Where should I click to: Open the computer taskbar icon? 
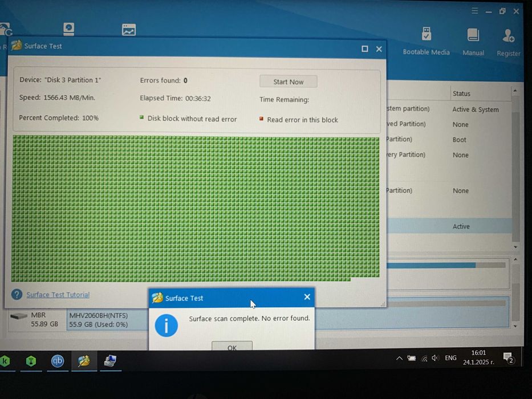click(x=110, y=361)
